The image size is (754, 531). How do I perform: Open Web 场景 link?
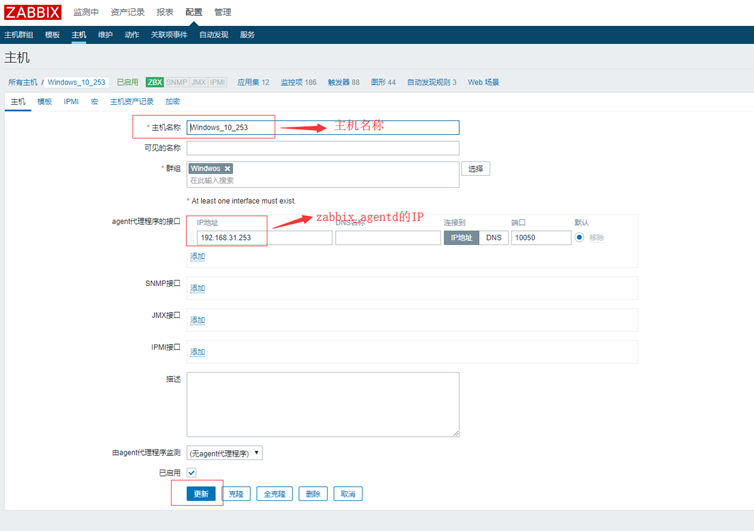(x=483, y=82)
